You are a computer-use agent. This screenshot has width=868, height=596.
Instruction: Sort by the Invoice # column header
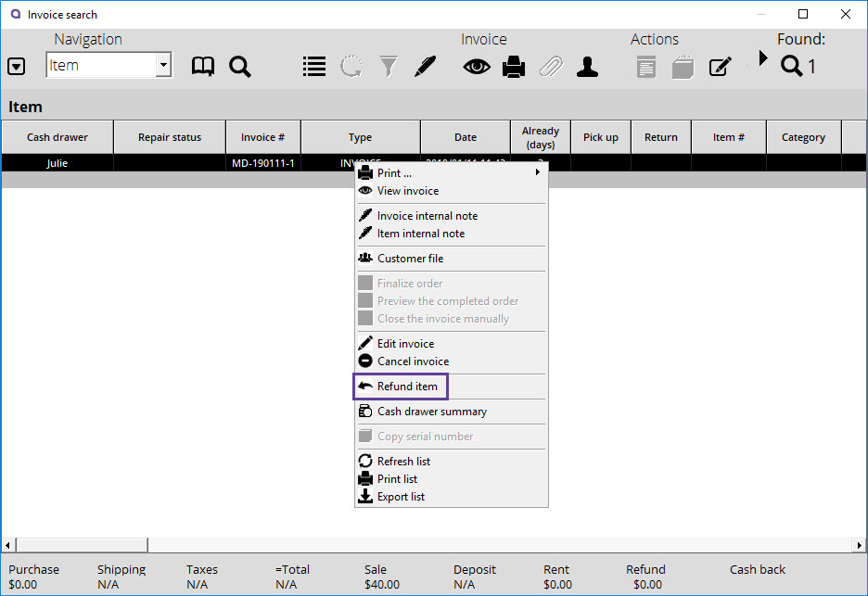pos(262,135)
